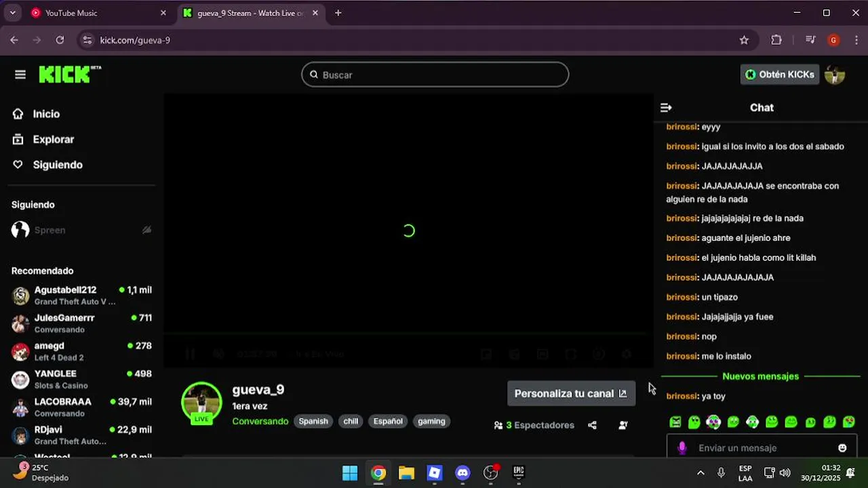
Task: Go back to the previous page
Action: pos(14,40)
